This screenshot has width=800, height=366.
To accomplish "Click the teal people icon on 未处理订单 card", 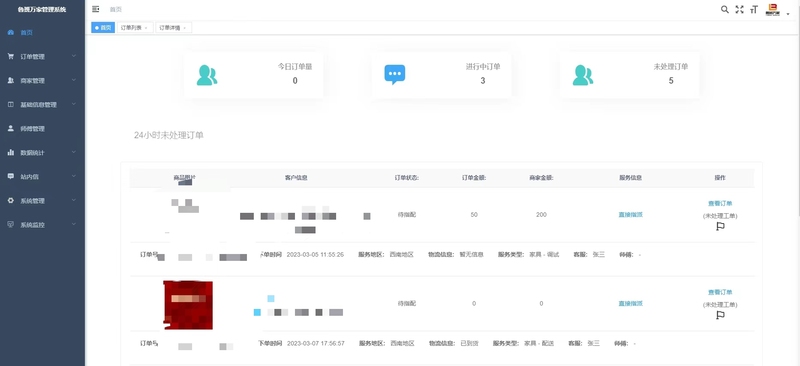I will coord(583,75).
